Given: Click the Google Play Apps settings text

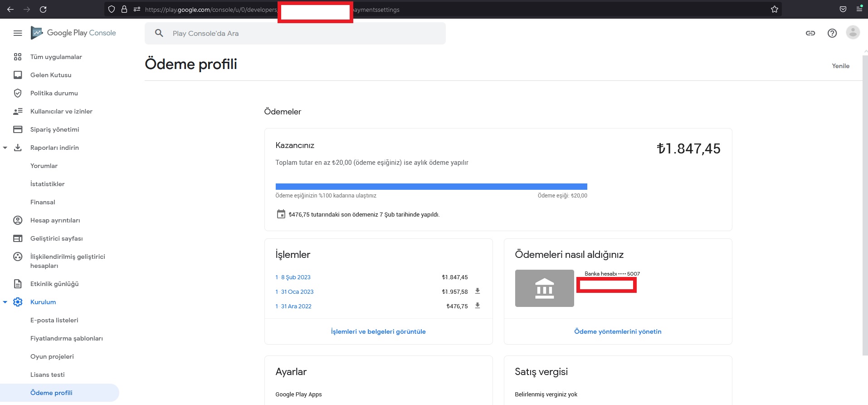Looking at the screenshot, I should pyautogui.click(x=298, y=394).
